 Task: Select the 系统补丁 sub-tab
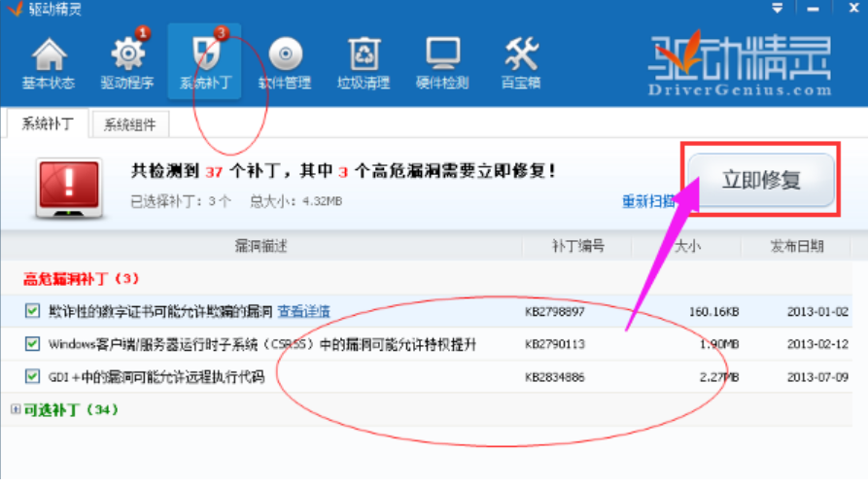click(x=47, y=124)
